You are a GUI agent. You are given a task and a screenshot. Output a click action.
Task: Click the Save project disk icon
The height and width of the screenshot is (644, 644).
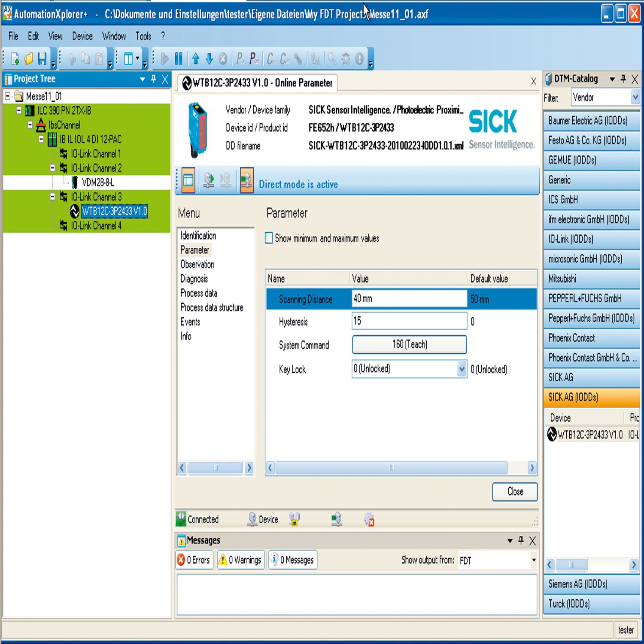click(42, 58)
